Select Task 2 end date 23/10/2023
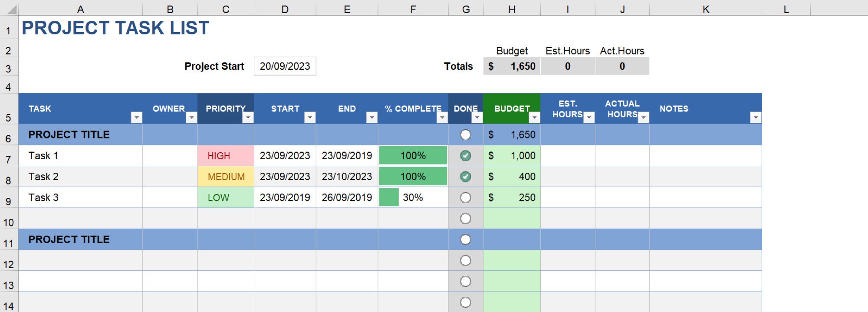The height and width of the screenshot is (312, 868). [x=347, y=177]
